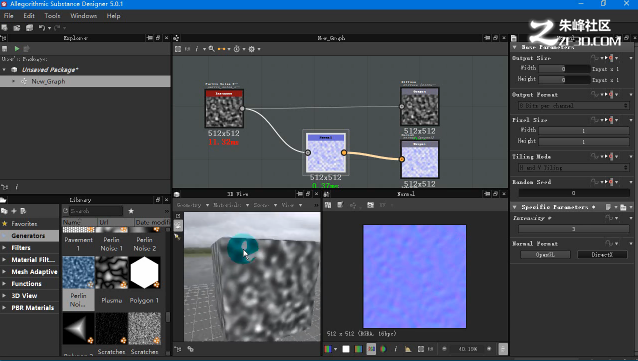Click the fit graph view icon
This screenshot has height=361, width=638.
[x=178, y=49]
